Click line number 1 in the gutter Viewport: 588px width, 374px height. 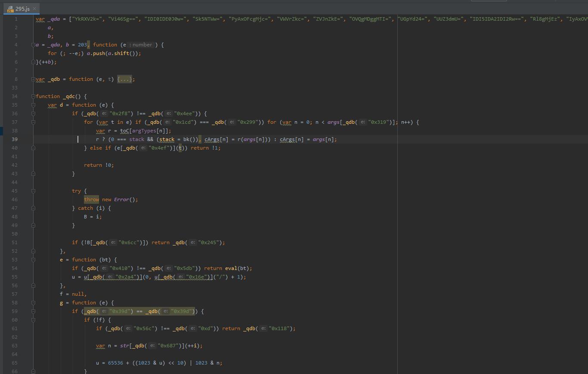click(x=16, y=19)
